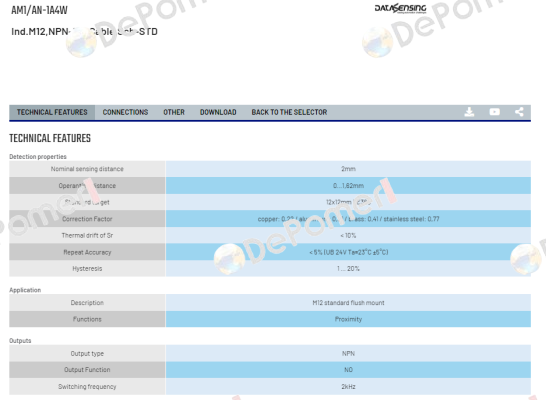Click the download icon in the tab bar
The image size is (546, 400).
tap(469, 112)
